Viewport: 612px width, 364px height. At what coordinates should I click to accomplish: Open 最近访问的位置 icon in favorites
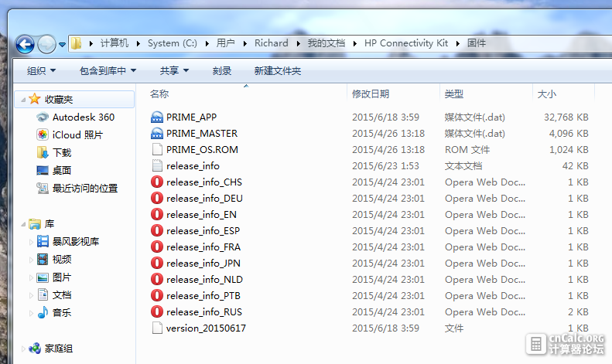[x=42, y=189]
